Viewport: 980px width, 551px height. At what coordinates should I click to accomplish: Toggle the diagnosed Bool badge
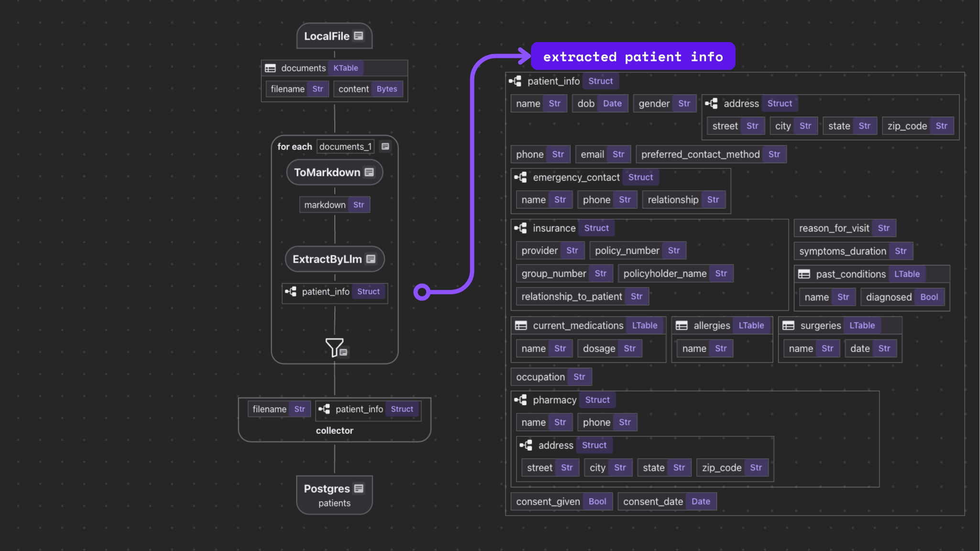point(929,297)
